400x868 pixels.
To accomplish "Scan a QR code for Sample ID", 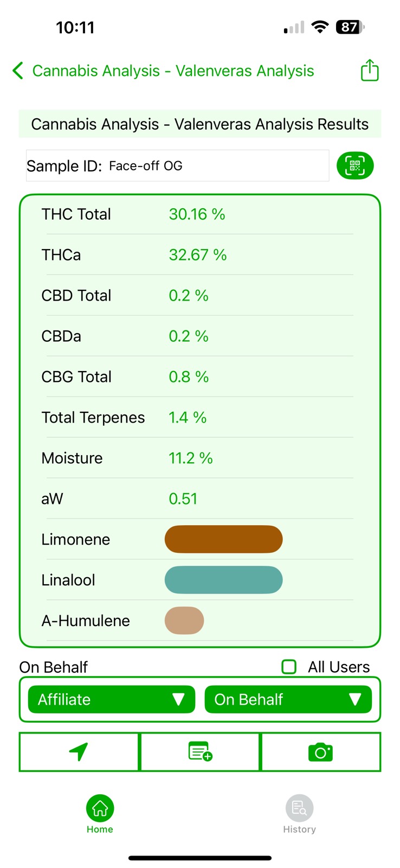I will (x=355, y=165).
